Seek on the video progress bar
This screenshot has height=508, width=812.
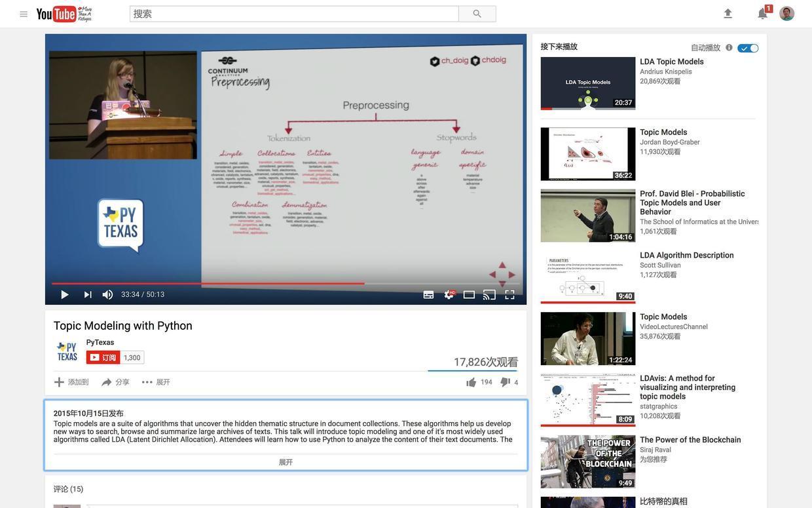[286, 284]
